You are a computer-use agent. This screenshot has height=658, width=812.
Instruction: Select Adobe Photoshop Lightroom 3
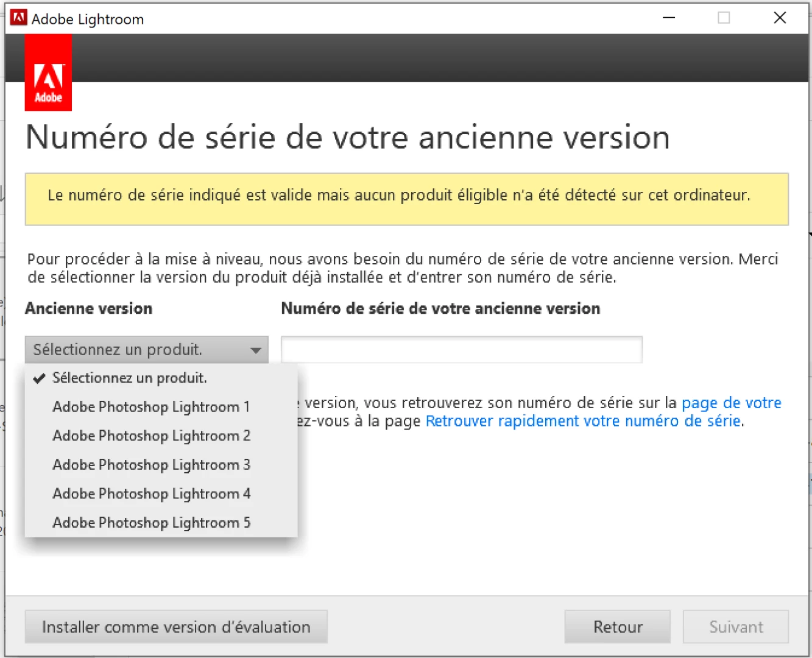tap(161, 465)
